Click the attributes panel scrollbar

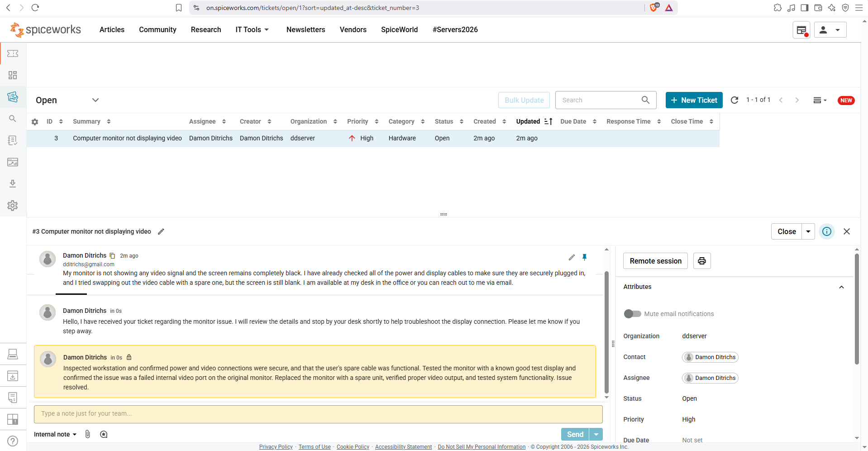click(x=857, y=309)
